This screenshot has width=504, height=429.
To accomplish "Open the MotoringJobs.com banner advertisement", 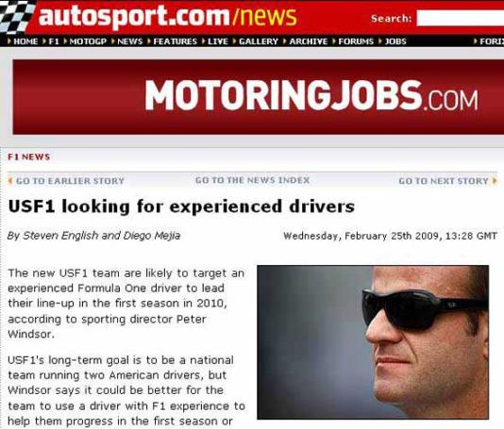I will [259, 97].
